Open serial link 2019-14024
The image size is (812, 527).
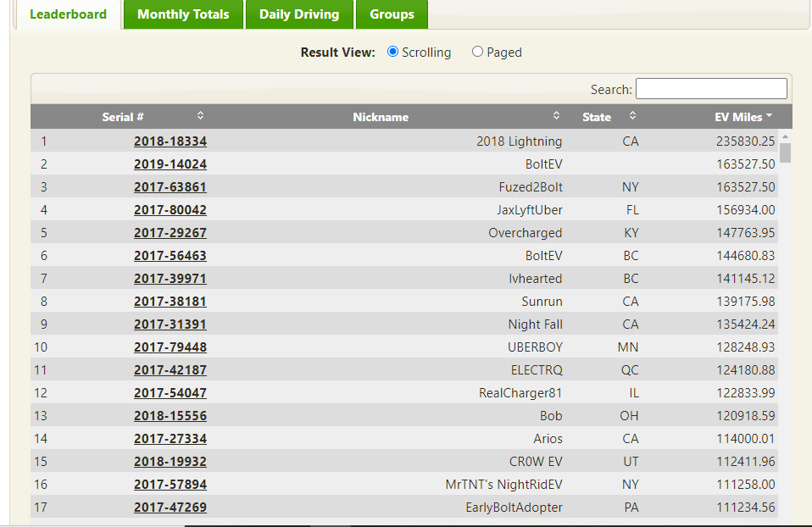coord(170,164)
